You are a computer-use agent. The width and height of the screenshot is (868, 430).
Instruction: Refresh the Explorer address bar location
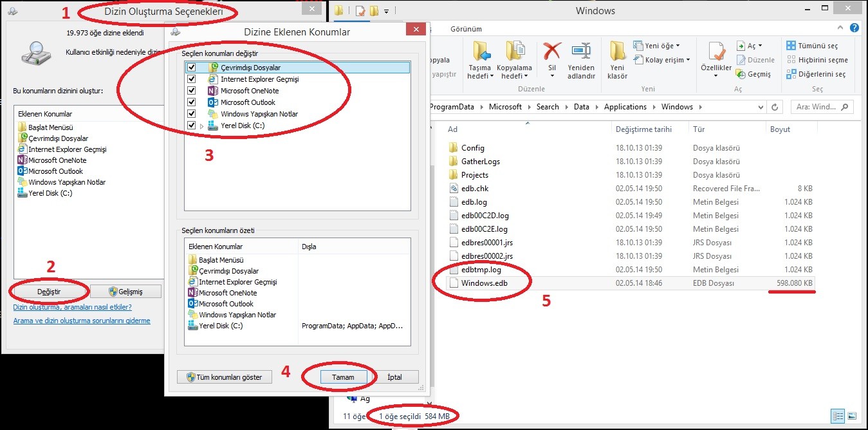pyautogui.click(x=775, y=107)
